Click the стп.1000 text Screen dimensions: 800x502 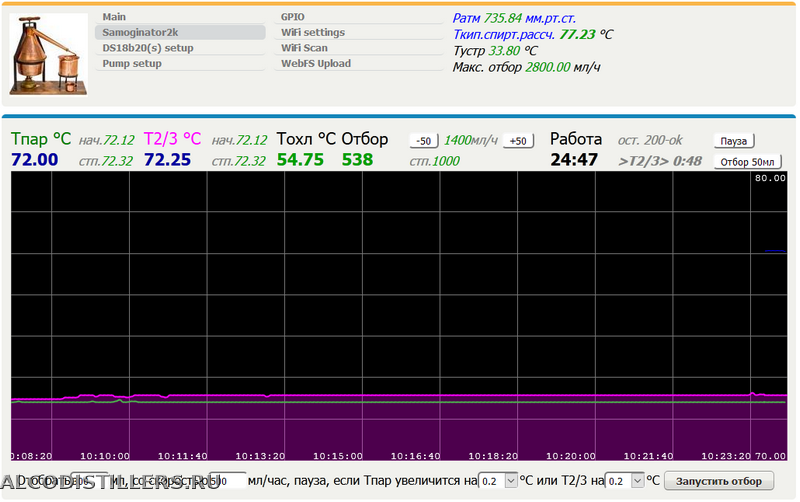pyautogui.click(x=435, y=161)
